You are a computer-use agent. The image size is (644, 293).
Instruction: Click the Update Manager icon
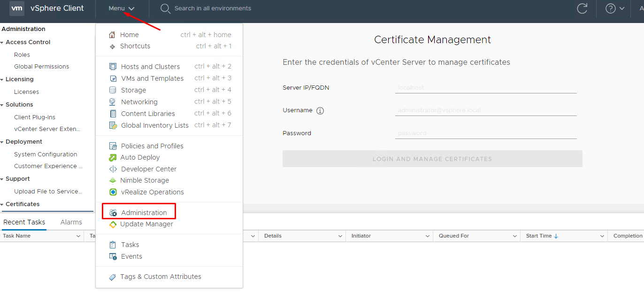pos(113,224)
